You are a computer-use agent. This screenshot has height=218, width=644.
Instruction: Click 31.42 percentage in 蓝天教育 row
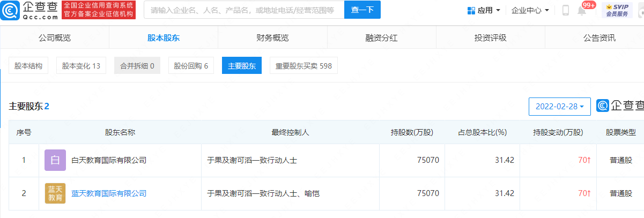pyautogui.click(x=505, y=193)
